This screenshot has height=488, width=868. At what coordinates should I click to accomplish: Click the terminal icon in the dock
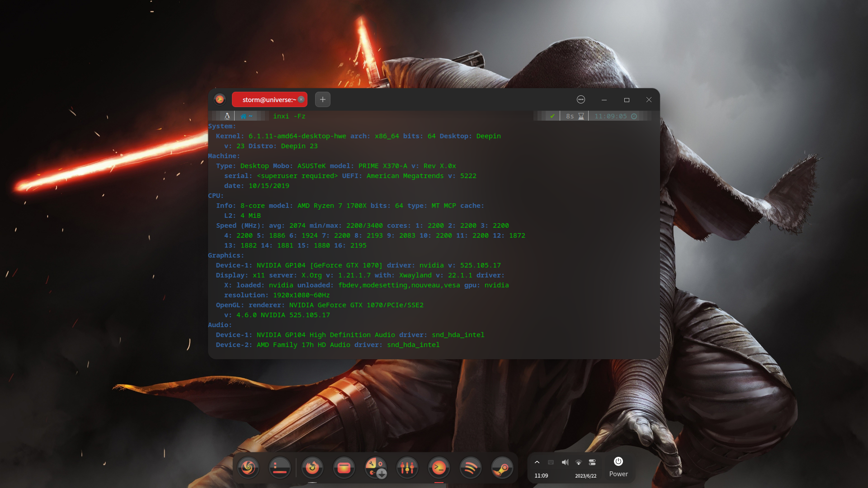pyautogui.click(x=439, y=468)
